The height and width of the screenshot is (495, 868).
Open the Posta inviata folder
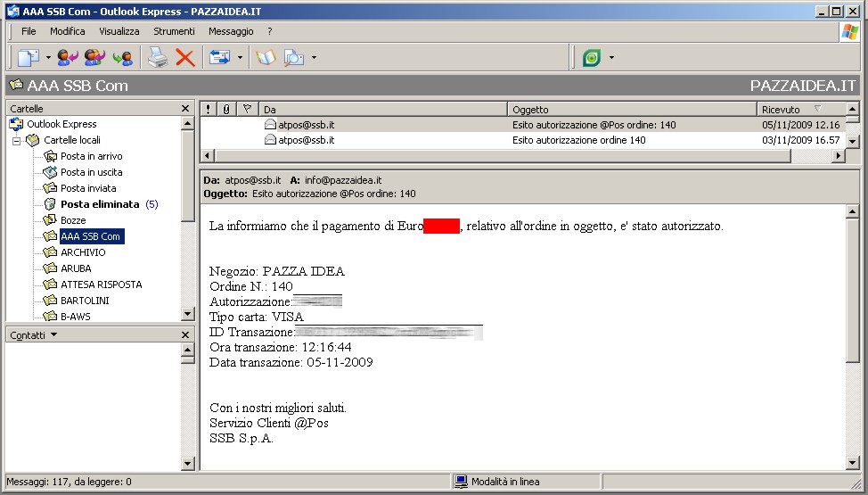coord(88,188)
